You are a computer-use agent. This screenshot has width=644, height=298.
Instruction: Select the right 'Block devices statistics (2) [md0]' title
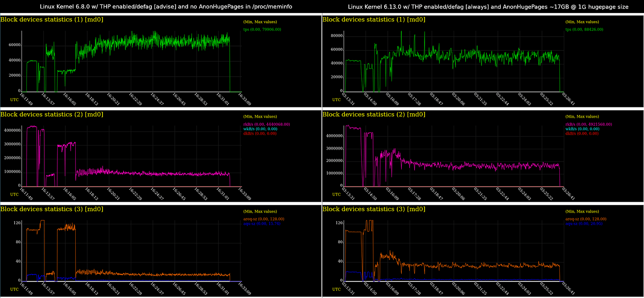(374, 115)
